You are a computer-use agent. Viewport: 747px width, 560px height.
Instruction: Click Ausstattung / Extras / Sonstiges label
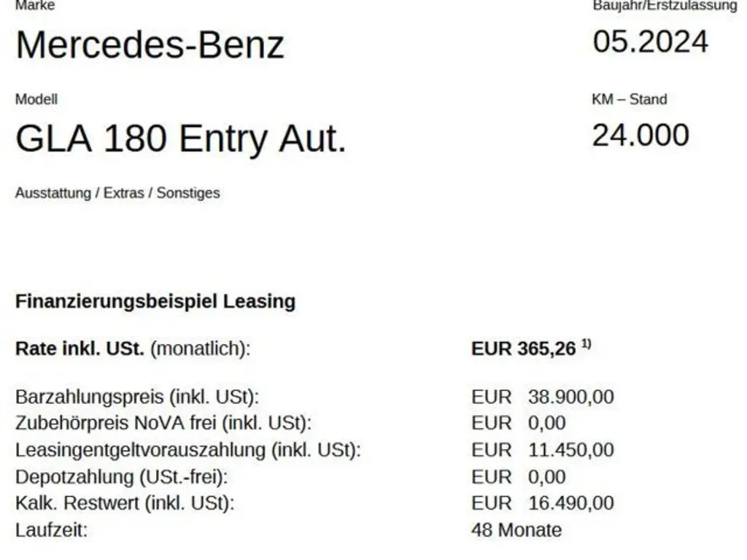(x=117, y=193)
